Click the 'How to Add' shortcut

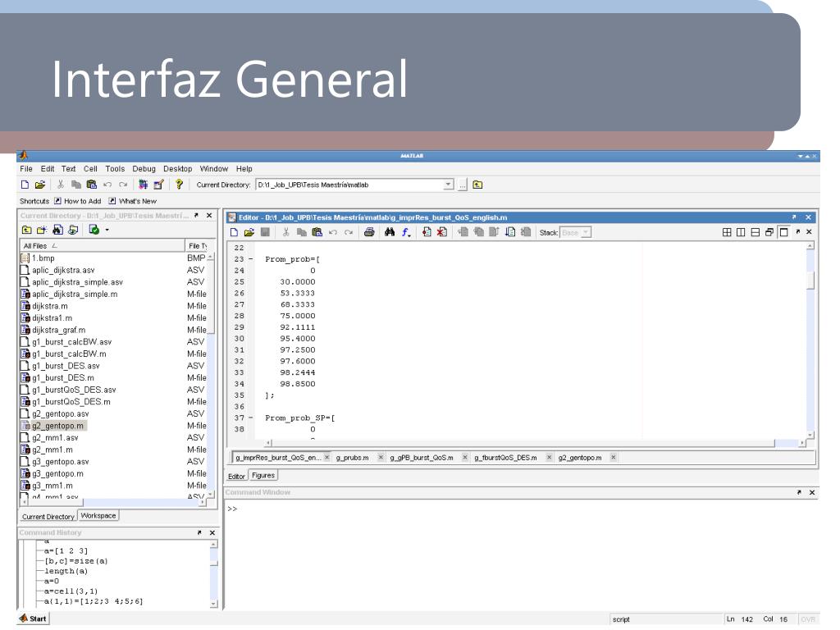(78, 202)
